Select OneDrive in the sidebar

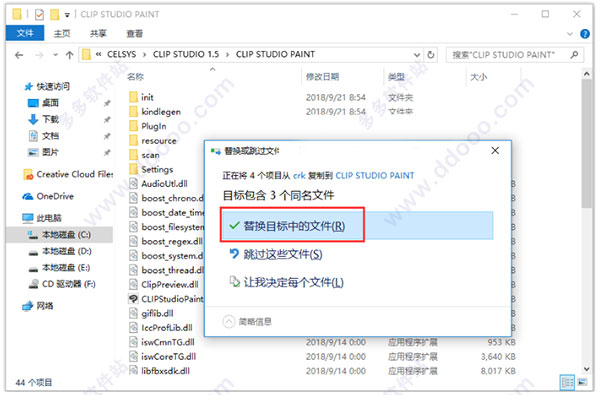[48, 196]
